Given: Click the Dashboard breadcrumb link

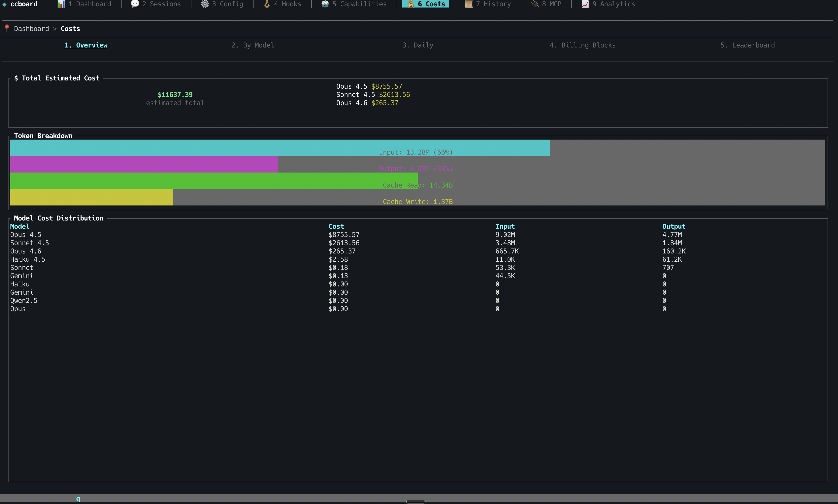Looking at the screenshot, I should click(31, 29).
